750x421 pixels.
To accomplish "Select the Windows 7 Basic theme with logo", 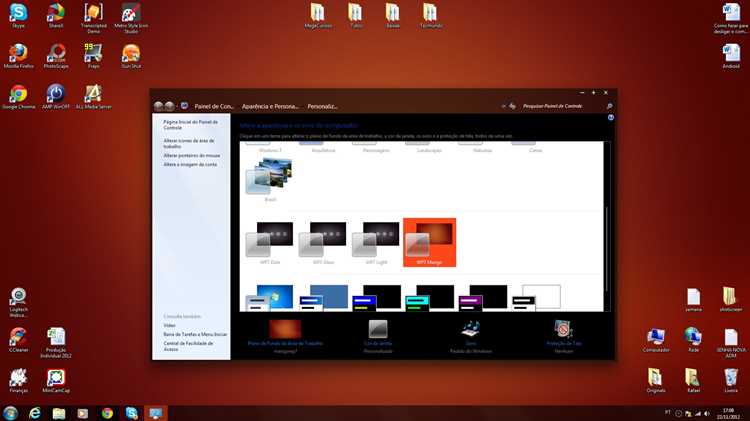I will pyautogui.click(x=270, y=298).
